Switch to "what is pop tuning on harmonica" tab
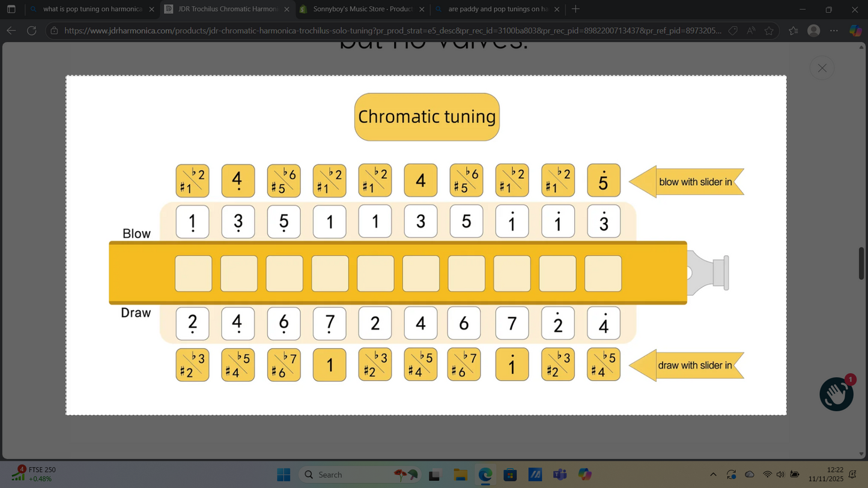Viewport: 868px width, 488px height. (91, 9)
